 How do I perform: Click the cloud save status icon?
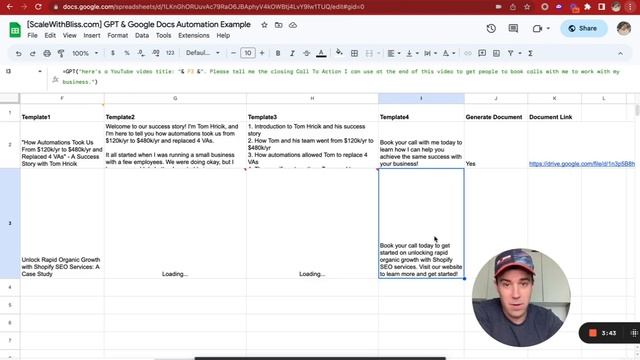pos(293,25)
